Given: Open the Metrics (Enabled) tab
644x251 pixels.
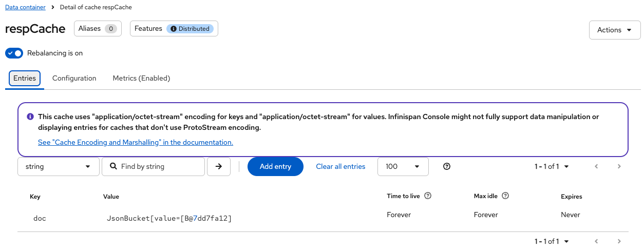Looking at the screenshot, I should pos(141,78).
